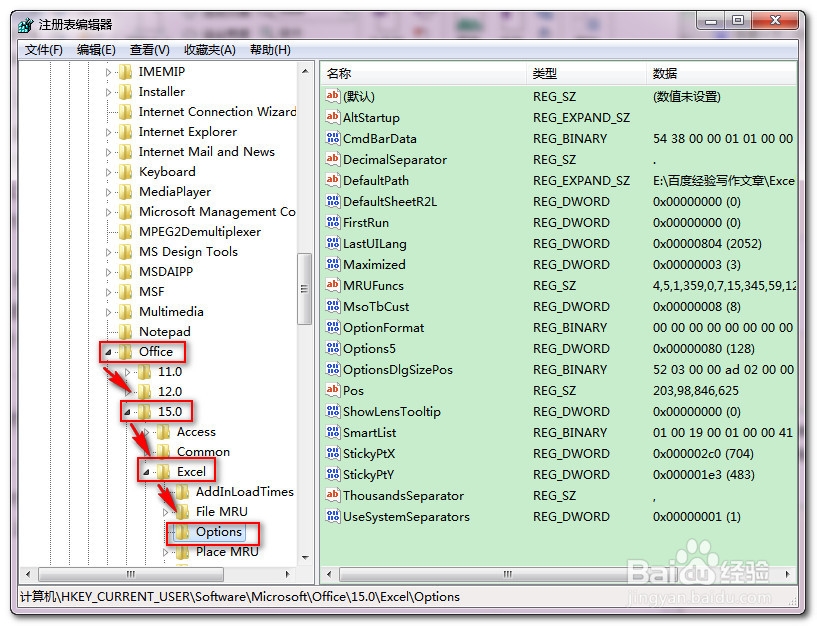Collapse the 15.0 key
This screenshot has height=626, width=817.
(x=127, y=412)
